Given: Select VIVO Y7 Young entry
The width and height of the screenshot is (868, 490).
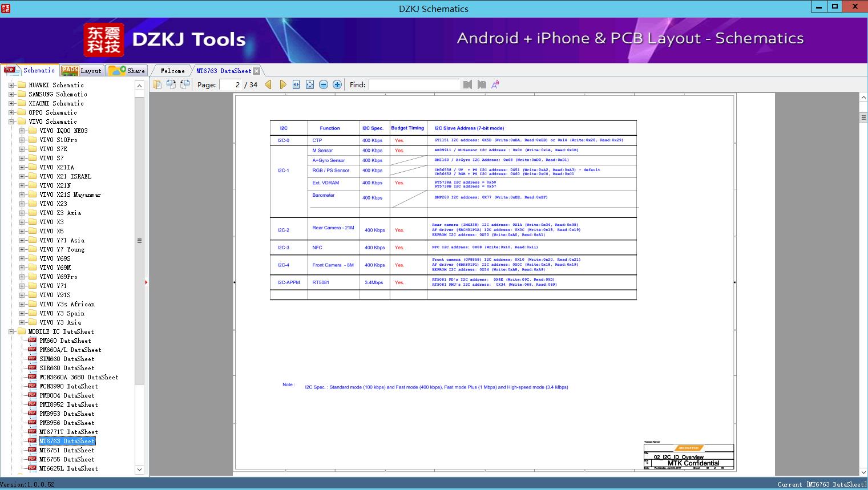Looking at the screenshot, I should point(62,249).
